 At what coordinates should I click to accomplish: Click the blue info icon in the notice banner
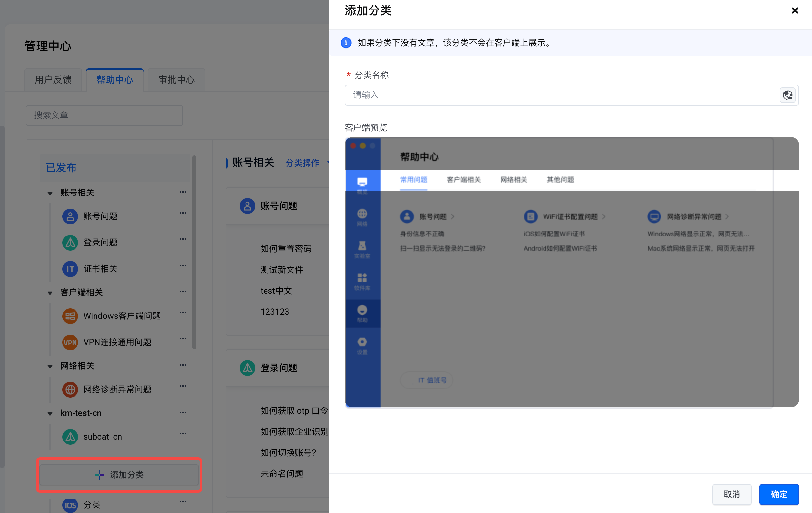346,43
